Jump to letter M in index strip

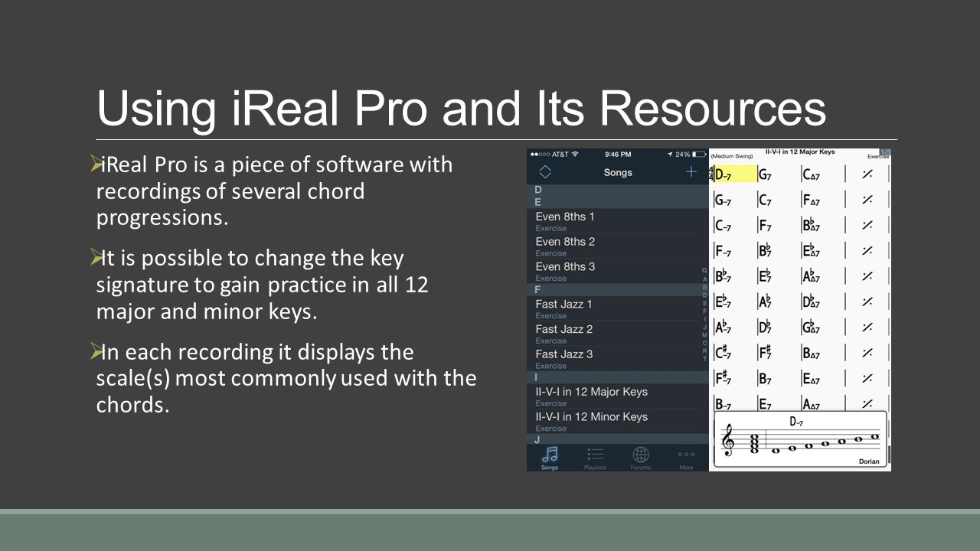coord(704,335)
